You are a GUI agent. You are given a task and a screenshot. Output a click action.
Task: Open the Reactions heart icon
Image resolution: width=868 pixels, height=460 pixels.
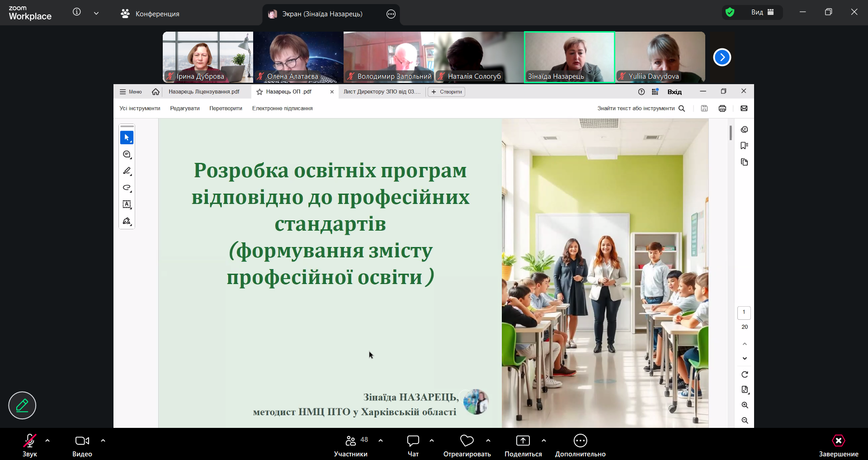tap(467, 441)
